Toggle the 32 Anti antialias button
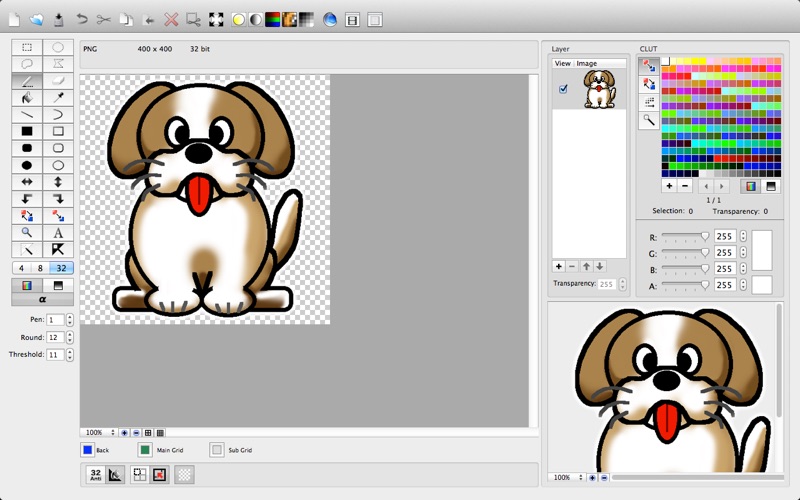 click(95, 475)
